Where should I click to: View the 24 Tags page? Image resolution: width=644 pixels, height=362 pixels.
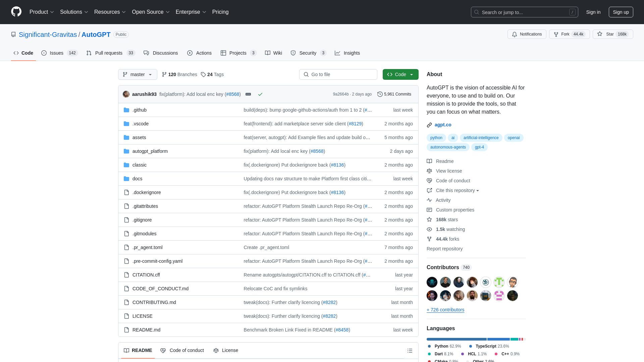click(212, 74)
